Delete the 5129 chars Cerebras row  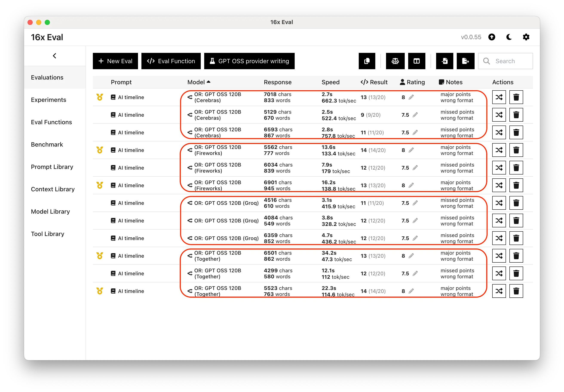tap(516, 115)
